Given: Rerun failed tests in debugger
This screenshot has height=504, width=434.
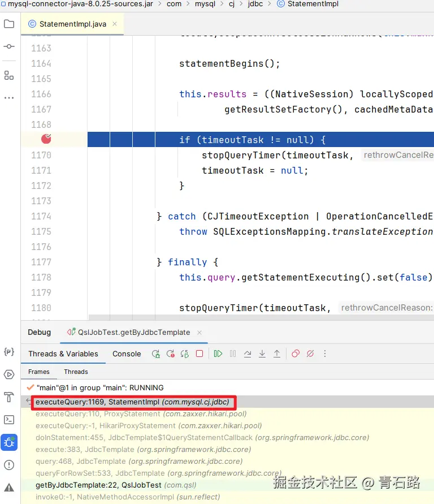Looking at the screenshot, I should [x=171, y=354].
